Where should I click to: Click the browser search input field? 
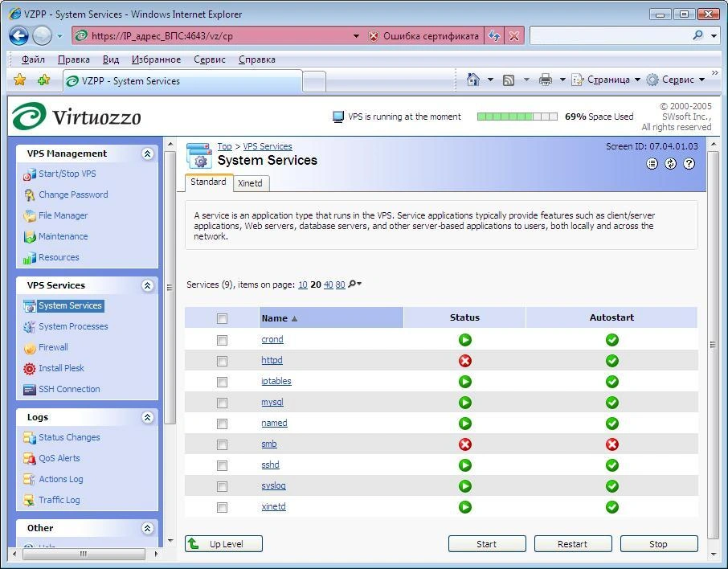pyautogui.click(x=611, y=36)
